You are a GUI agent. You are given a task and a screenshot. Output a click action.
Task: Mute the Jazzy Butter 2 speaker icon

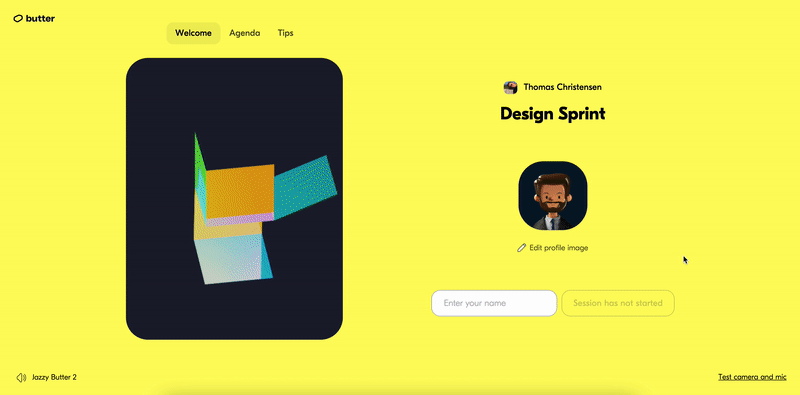pyautogui.click(x=21, y=378)
